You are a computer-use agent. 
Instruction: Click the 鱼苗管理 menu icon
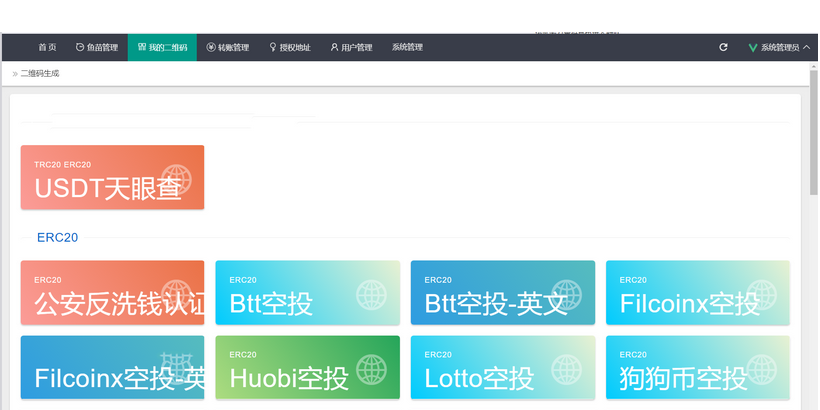click(x=80, y=47)
